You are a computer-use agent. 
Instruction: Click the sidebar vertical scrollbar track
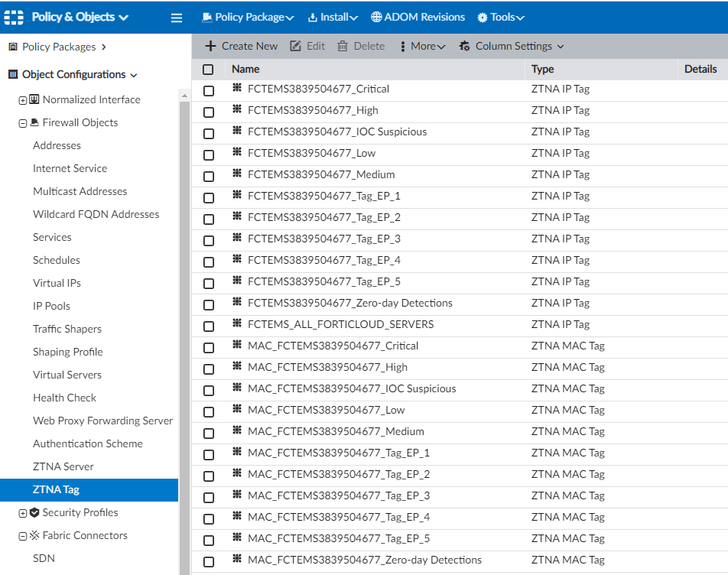pos(184,338)
